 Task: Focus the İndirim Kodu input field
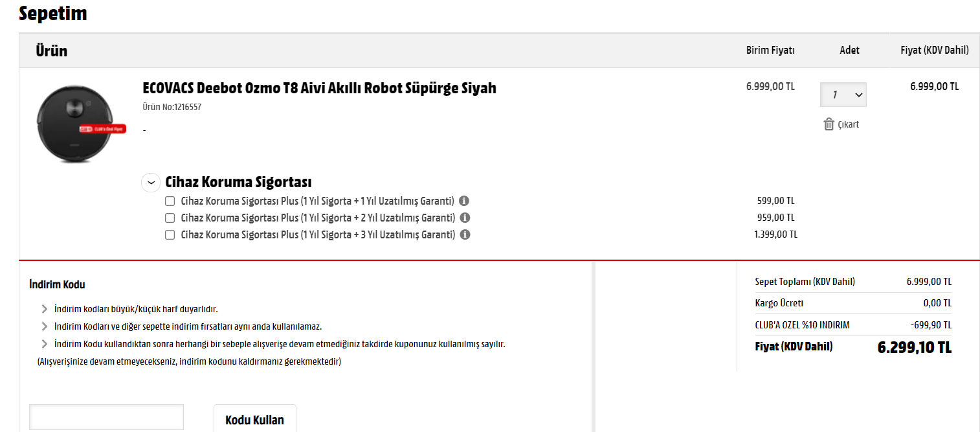pyautogui.click(x=107, y=417)
